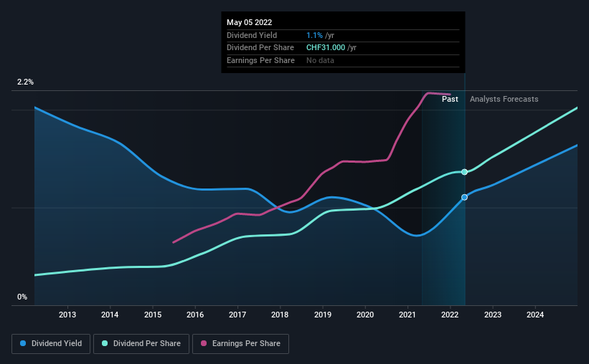The image size is (589, 364).
Task: Click the blue Dividend Yield legend dot
Action: coord(23,343)
